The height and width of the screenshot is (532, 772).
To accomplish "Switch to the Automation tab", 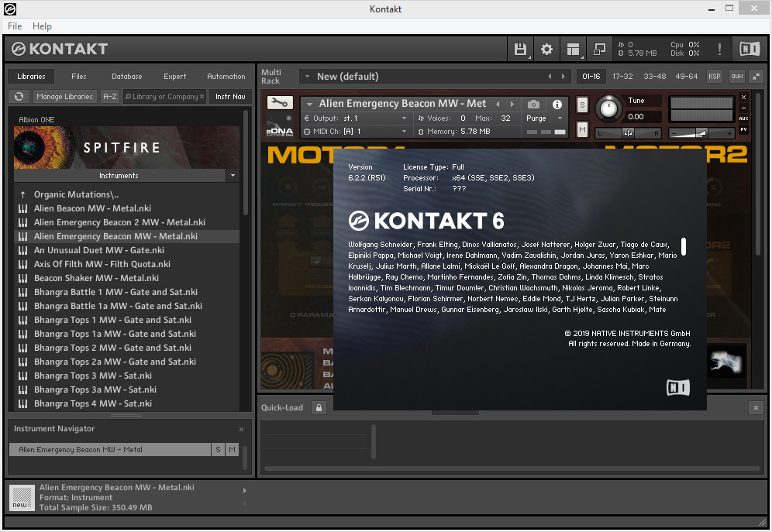I will coord(226,76).
